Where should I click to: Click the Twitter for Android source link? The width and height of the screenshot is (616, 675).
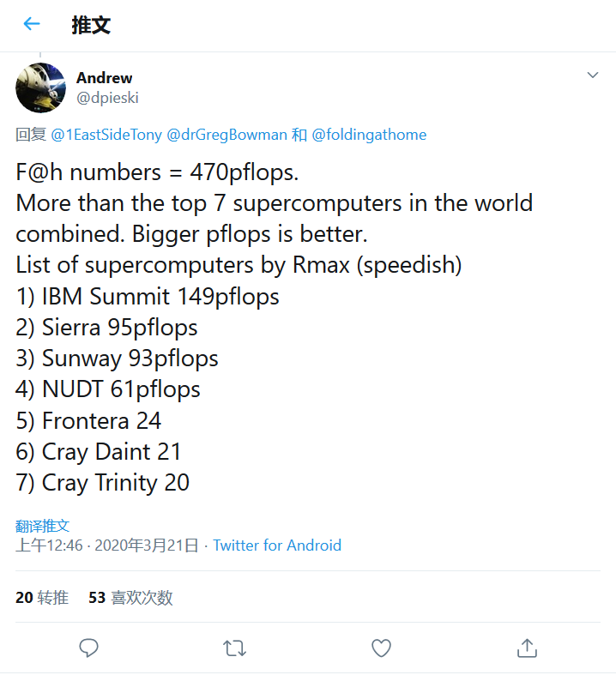[x=277, y=545]
